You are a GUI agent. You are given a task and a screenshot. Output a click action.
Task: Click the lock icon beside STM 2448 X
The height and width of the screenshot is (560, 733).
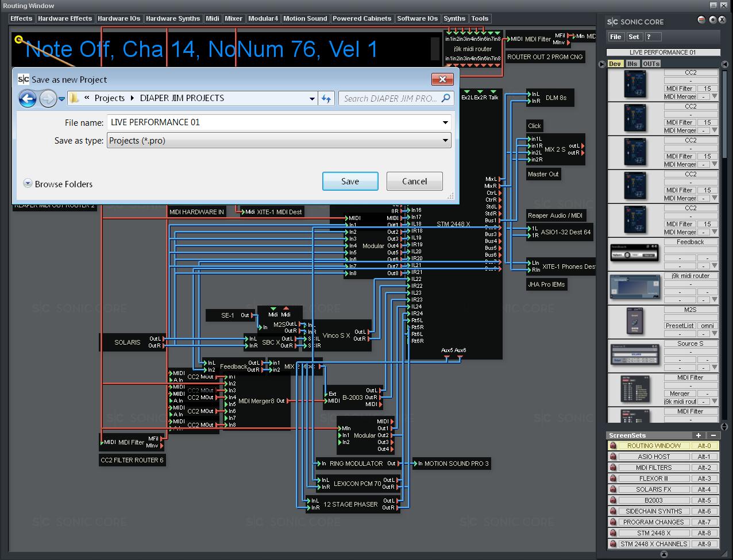(613, 533)
